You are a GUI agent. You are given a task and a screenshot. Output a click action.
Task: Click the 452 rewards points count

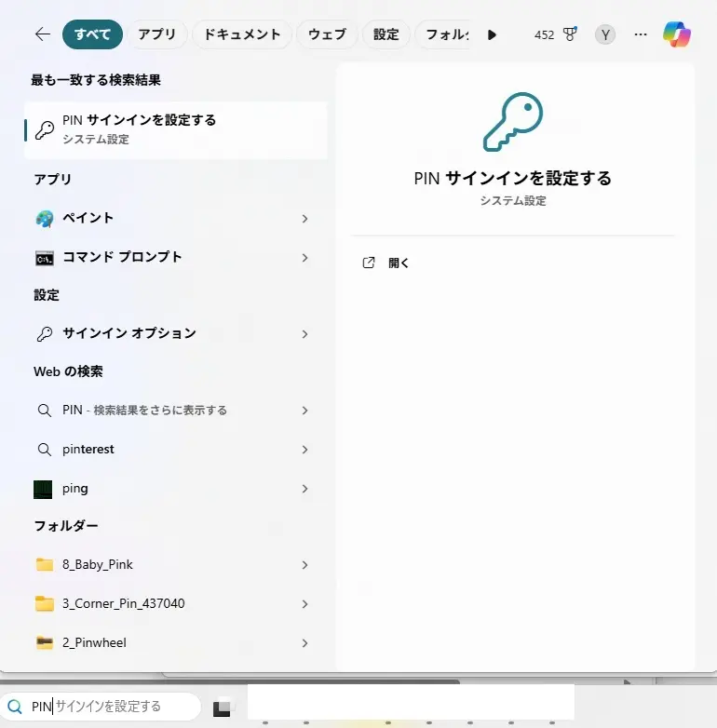[x=544, y=34]
